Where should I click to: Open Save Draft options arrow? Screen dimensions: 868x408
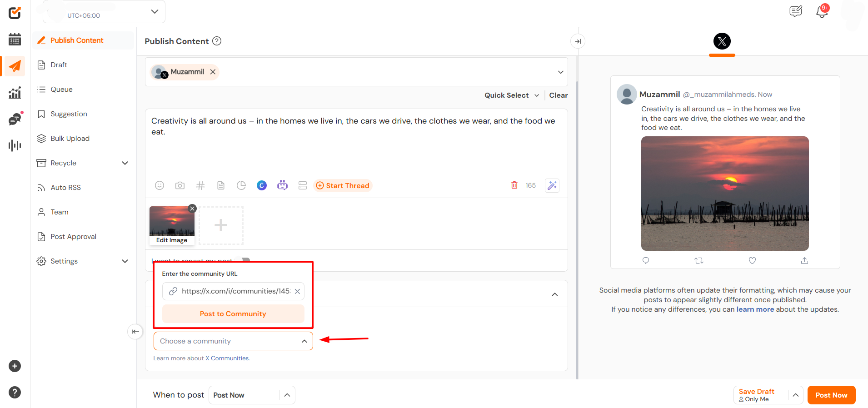click(x=796, y=395)
